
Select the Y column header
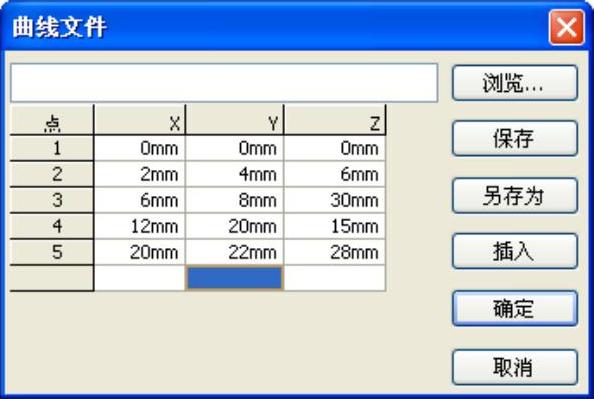[235, 120]
